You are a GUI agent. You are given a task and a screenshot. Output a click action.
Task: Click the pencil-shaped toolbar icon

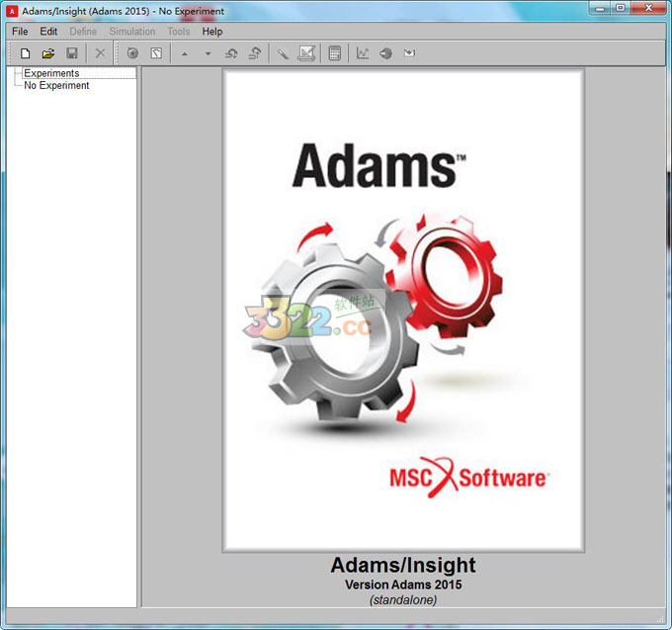pos(283,53)
